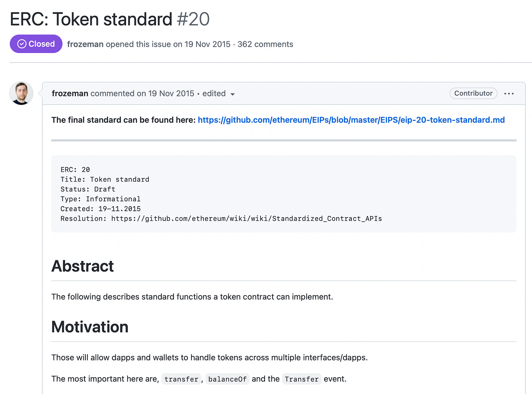Open frozeman author name in comment header
Screen dimensions: 532x394
(x=70, y=94)
